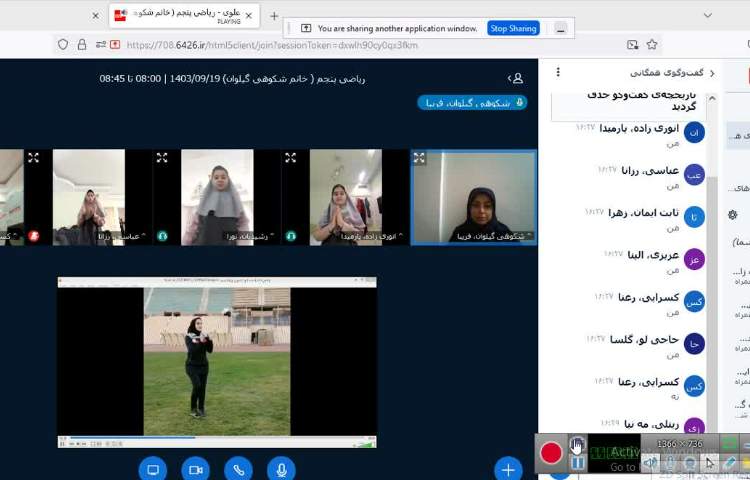This screenshot has height=480, width=750.
Task: Click the recorder toolbar pause button
Action: [x=578, y=463]
